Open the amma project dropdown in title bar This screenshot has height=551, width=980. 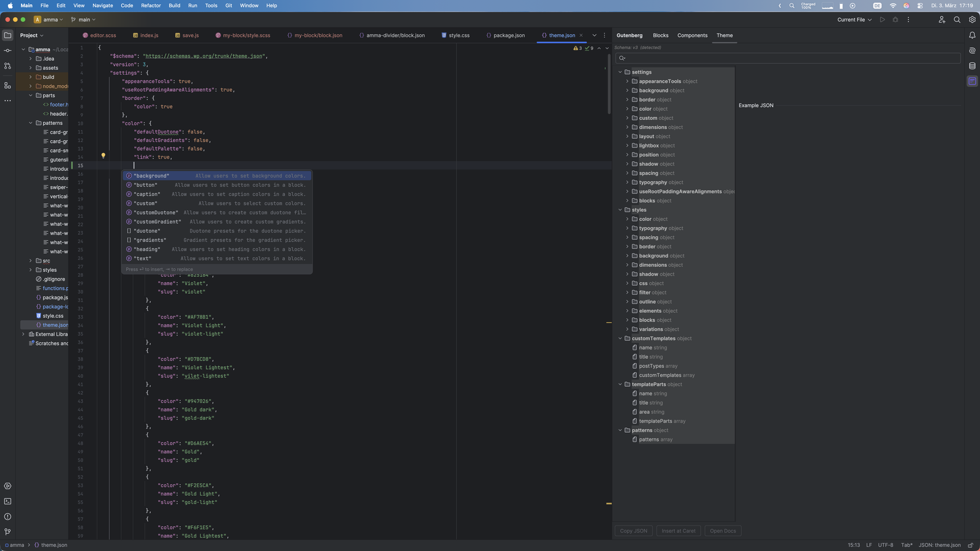[x=49, y=20]
